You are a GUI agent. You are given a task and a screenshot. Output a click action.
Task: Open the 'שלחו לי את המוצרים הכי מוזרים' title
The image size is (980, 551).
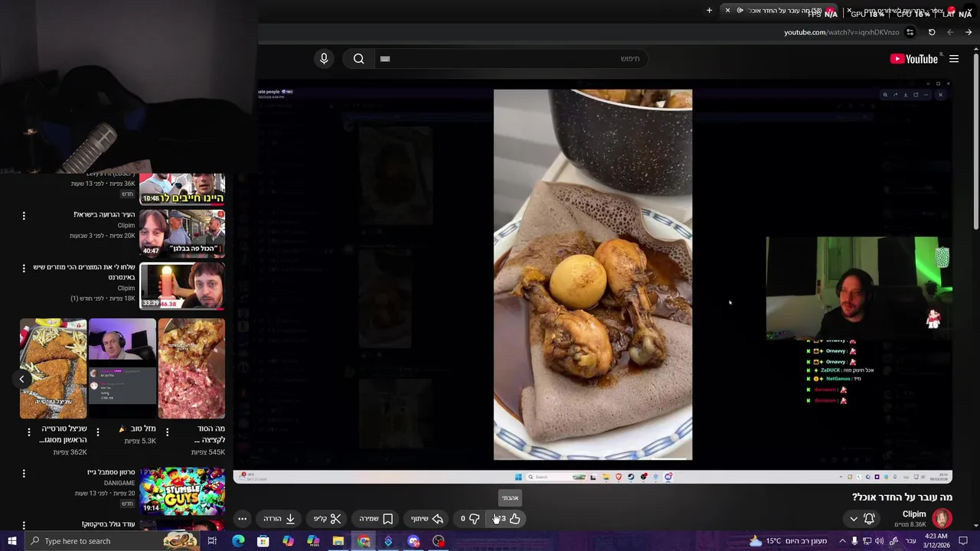tap(84, 272)
